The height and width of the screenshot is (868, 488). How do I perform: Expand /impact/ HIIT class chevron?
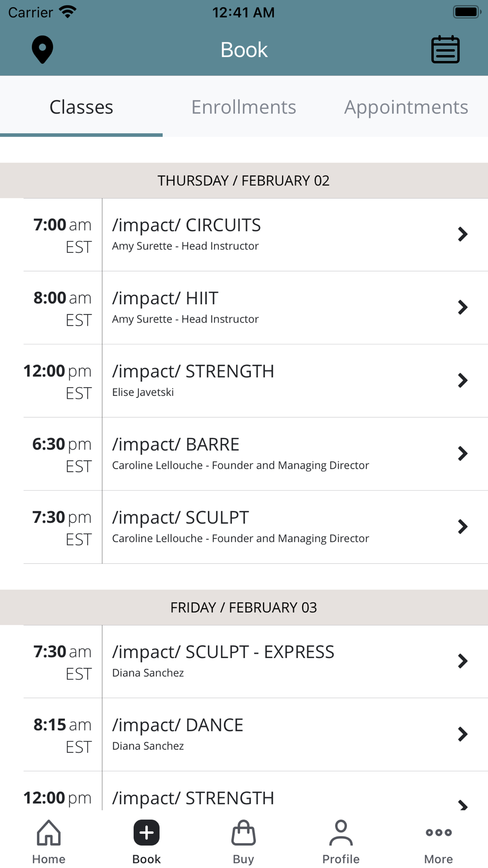(x=463, y=308)
